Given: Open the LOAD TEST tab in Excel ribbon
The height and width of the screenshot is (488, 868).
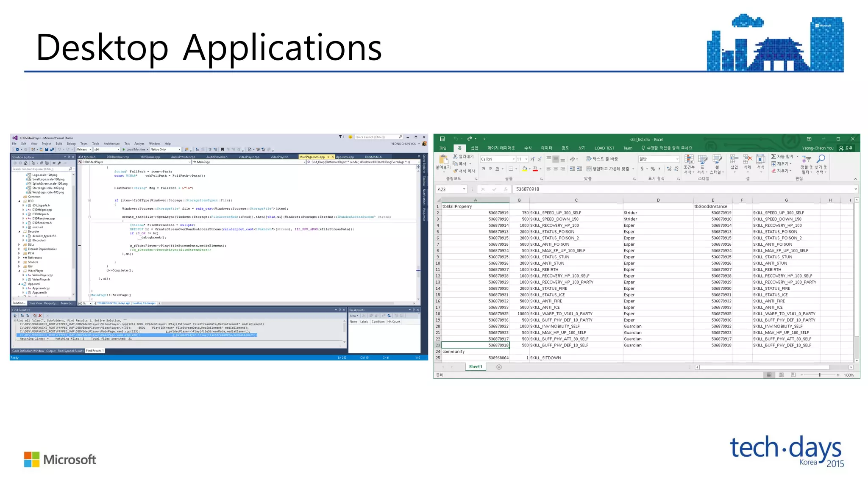Looking at the screenshot, I should click(604, 148).
